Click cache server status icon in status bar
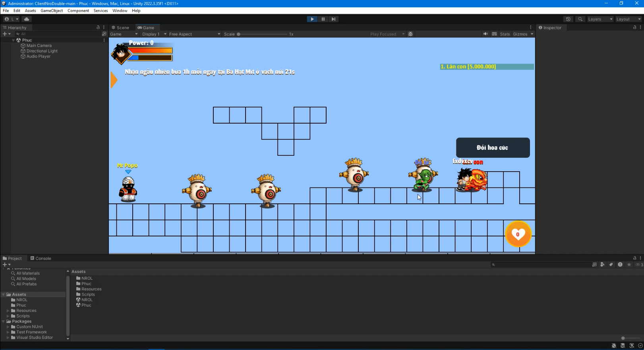 623,346
